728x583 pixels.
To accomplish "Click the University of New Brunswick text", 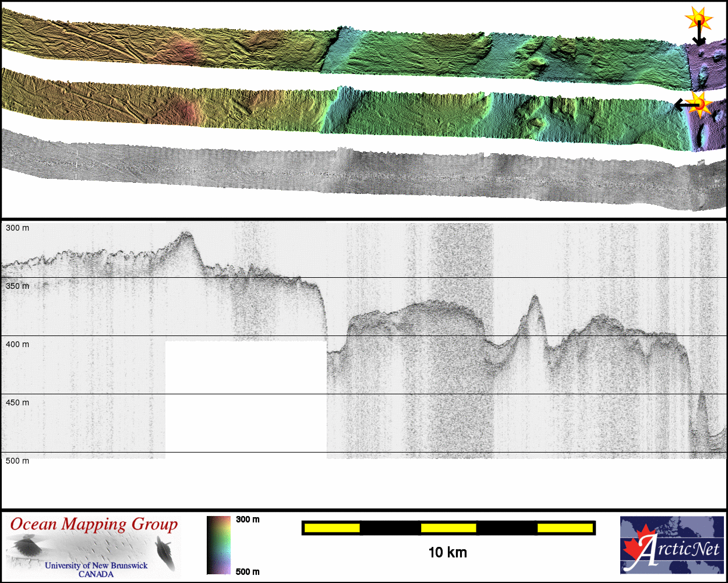I will click(x=96, y=566).
